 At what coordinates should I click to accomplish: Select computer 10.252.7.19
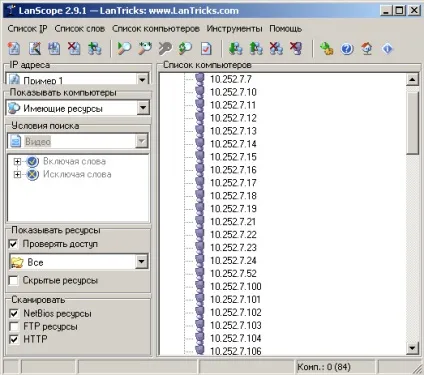point(233,209)
